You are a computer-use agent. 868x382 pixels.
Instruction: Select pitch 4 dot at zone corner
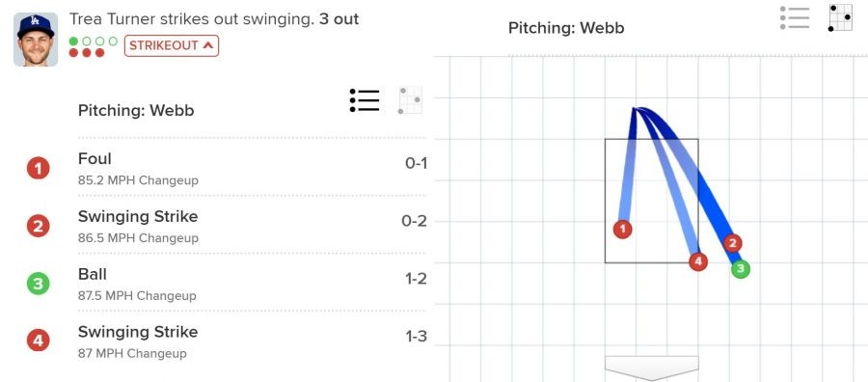point(698,261)
